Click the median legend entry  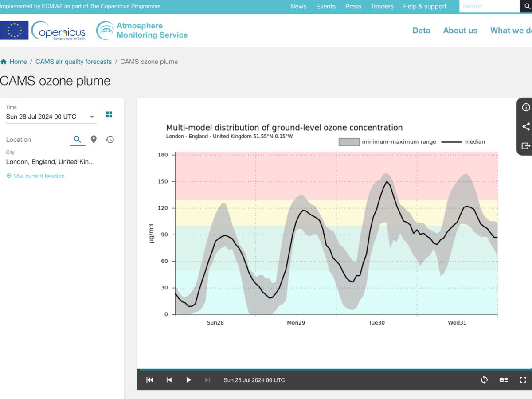[x=464, y=142]
